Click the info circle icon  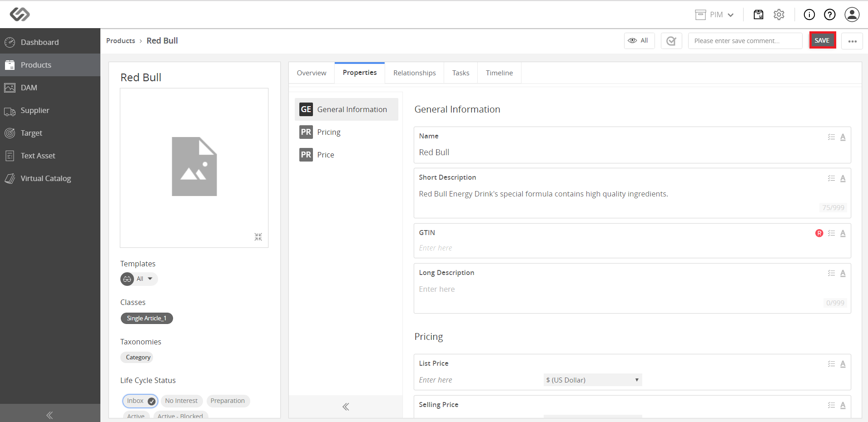click(809, 15)
